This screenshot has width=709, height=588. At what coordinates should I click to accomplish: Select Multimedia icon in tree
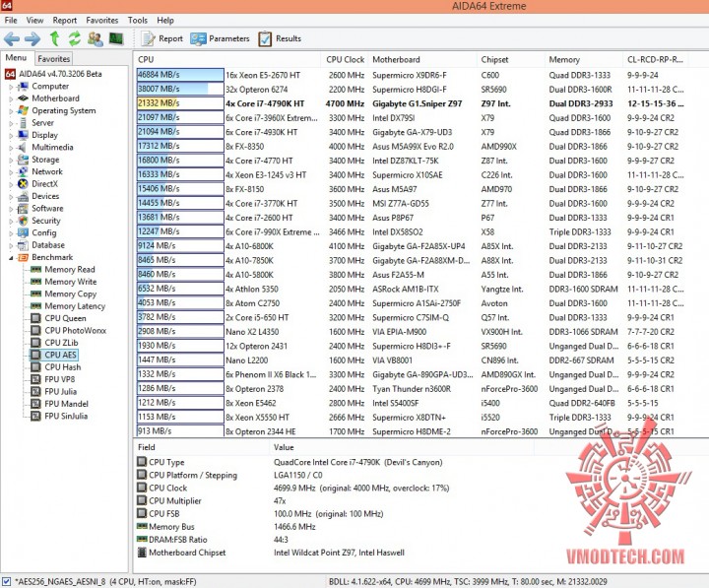[23, 148]
